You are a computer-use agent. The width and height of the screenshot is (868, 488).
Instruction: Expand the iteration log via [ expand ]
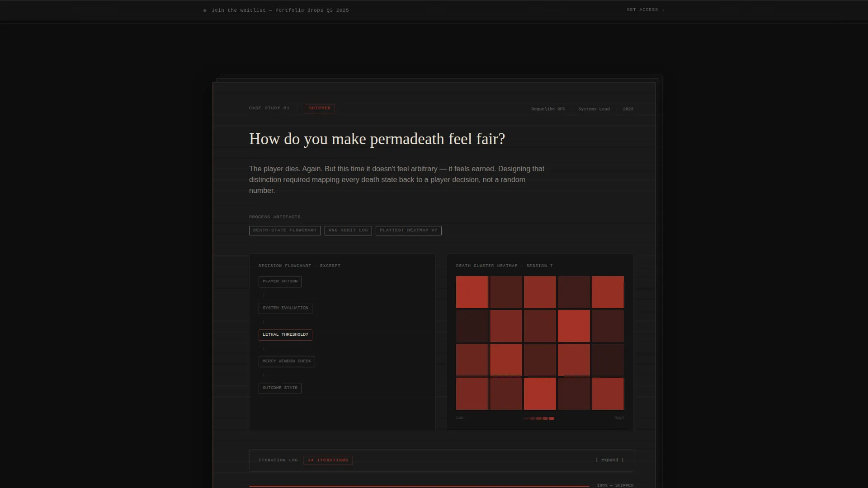point(609,460)
